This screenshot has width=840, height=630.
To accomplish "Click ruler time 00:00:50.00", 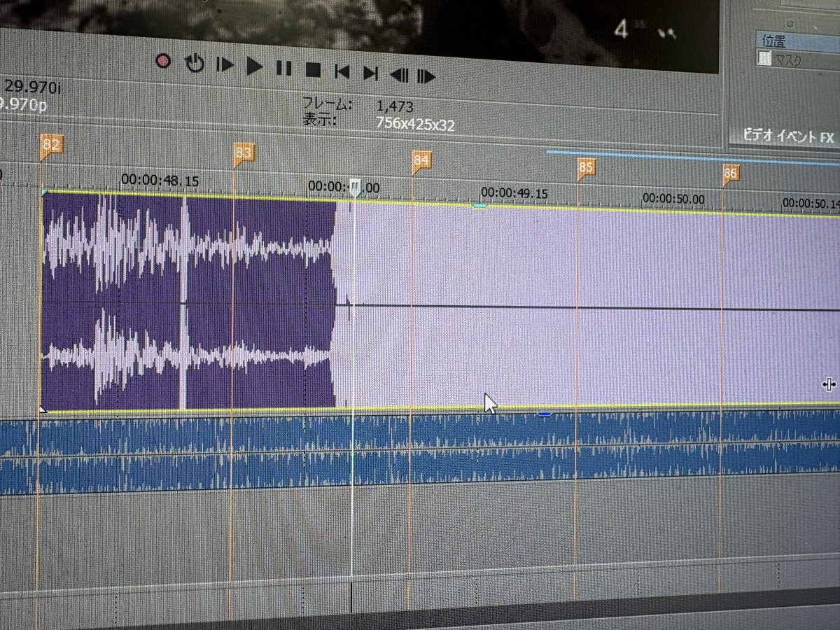I will (x=673, y=199).
